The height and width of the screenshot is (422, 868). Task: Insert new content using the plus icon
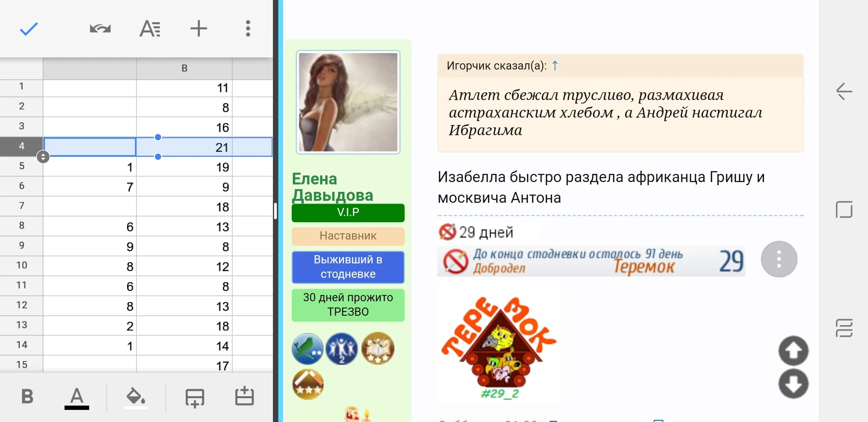[199, 28]
